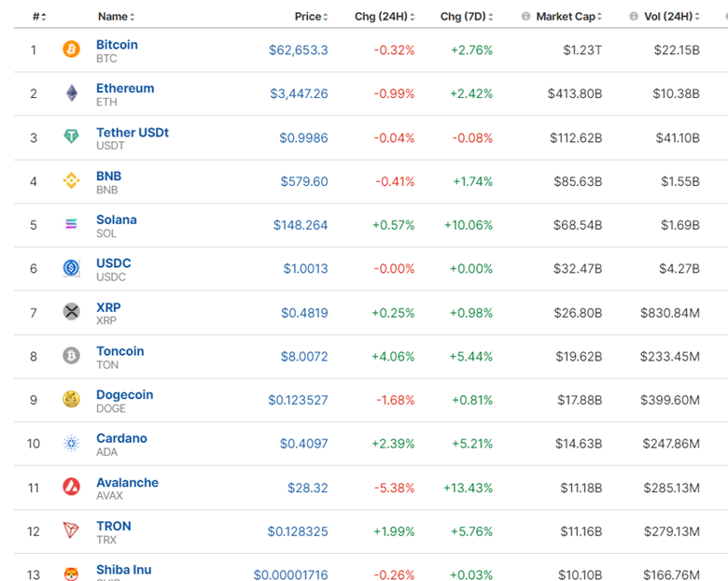This screenshot has height=581, width=728.
Task: Click the Market Cap info icon
Action: [x=525, y=16]
